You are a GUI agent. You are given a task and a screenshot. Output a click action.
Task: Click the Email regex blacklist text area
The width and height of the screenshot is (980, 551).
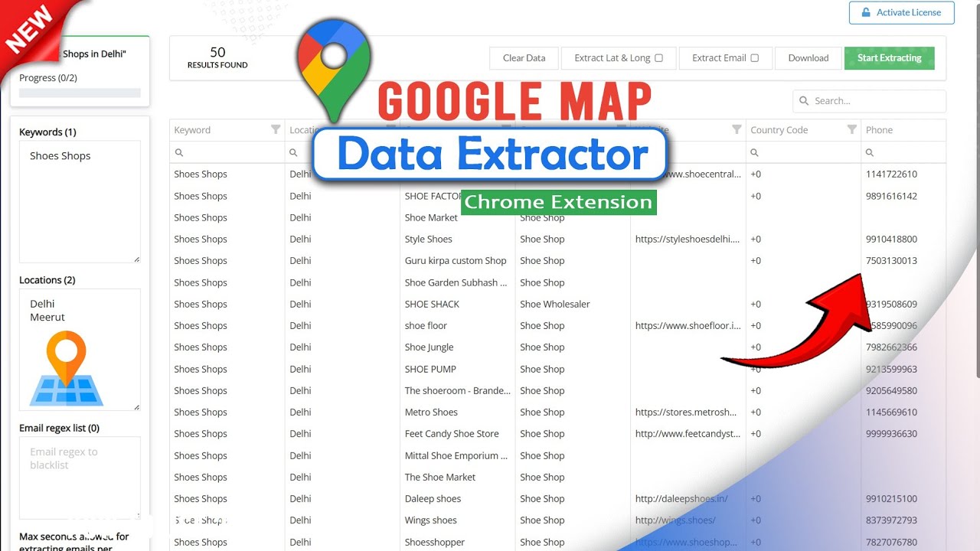click(80, 478)
